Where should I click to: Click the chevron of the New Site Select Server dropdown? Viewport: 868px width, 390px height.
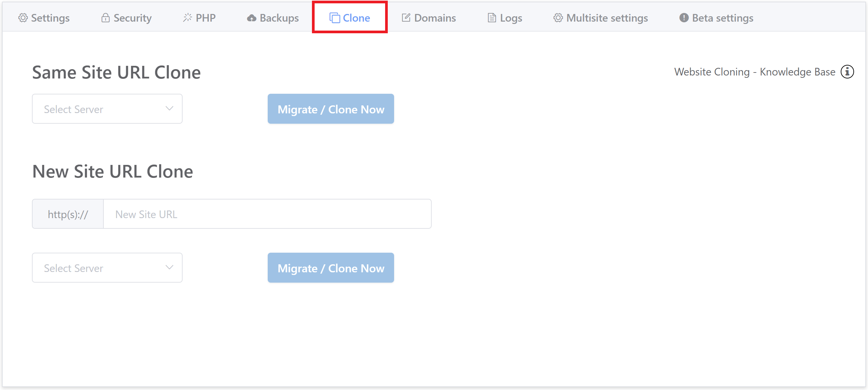170,267
